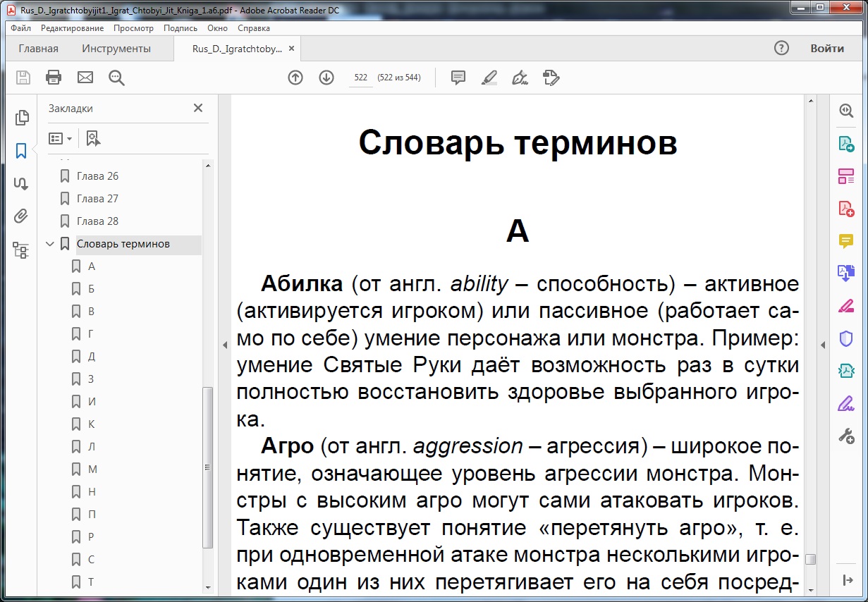The image size is (868, 602).
Task: Close the Закладки panel
Action: (198, 108)
